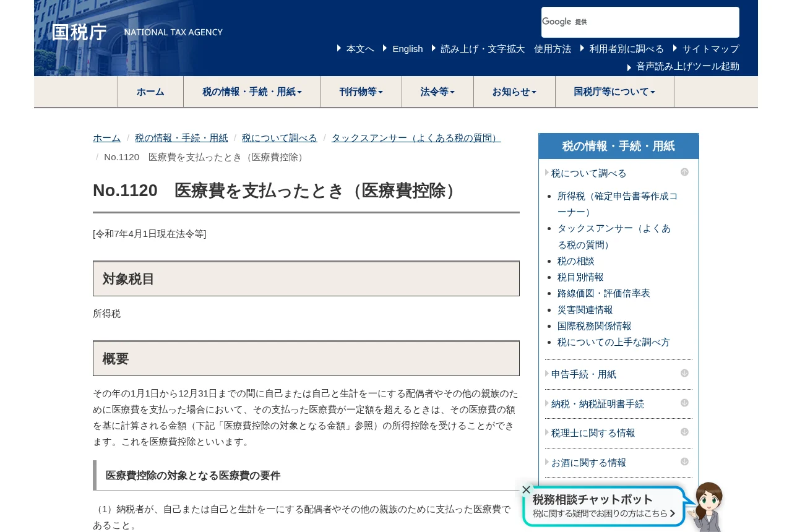
Task: Open 使用方法 help link
Action: coord(553,49)
